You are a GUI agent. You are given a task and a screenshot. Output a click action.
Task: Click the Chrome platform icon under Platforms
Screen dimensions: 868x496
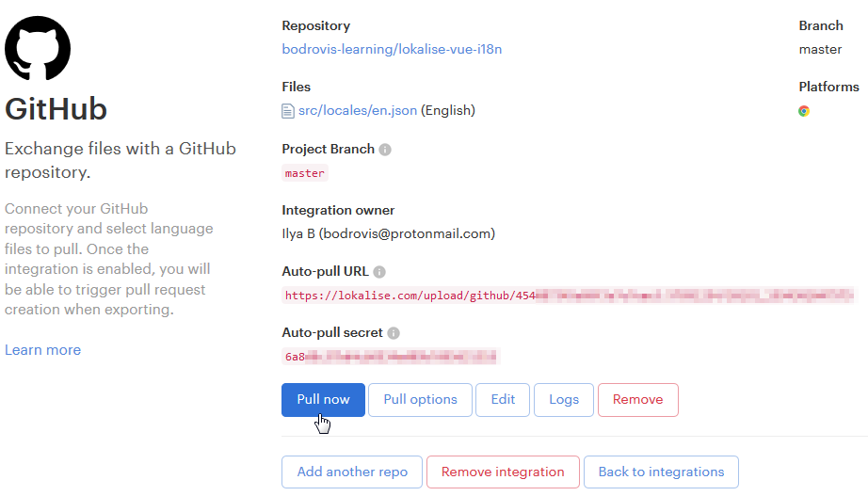point(804,111)
